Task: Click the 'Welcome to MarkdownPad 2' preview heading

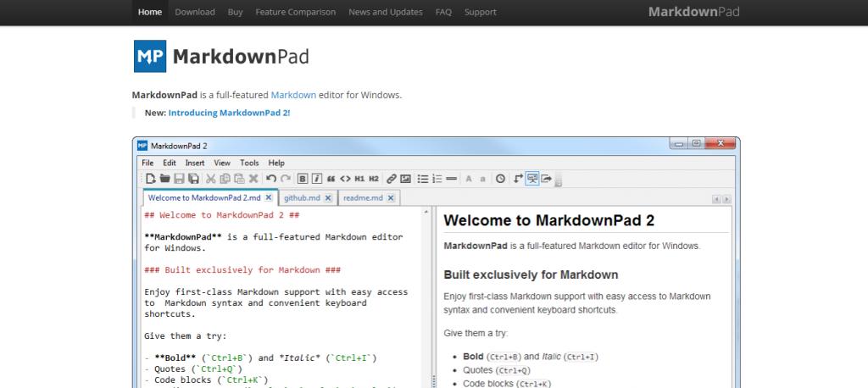Action: (x=549, y=220)
